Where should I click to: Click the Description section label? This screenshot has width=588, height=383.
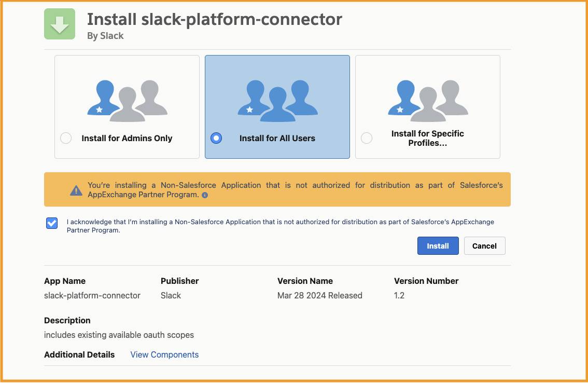pos(67,320)
